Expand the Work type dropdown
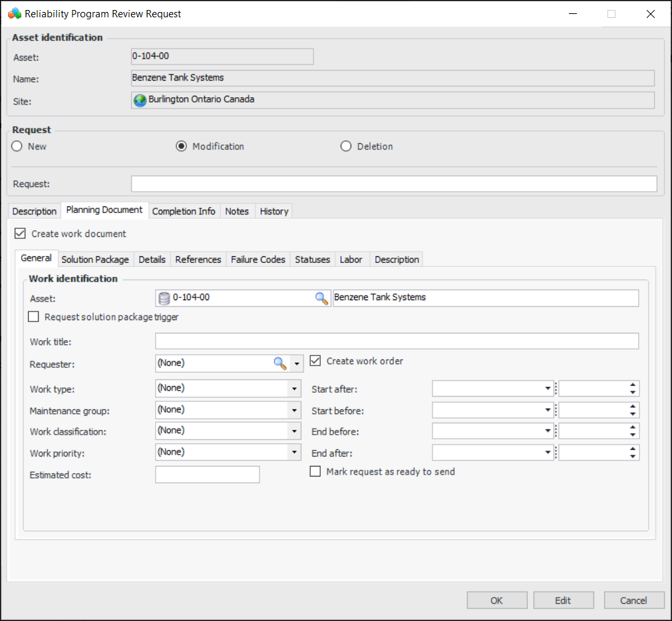672x621 pixels. point(294,389)
